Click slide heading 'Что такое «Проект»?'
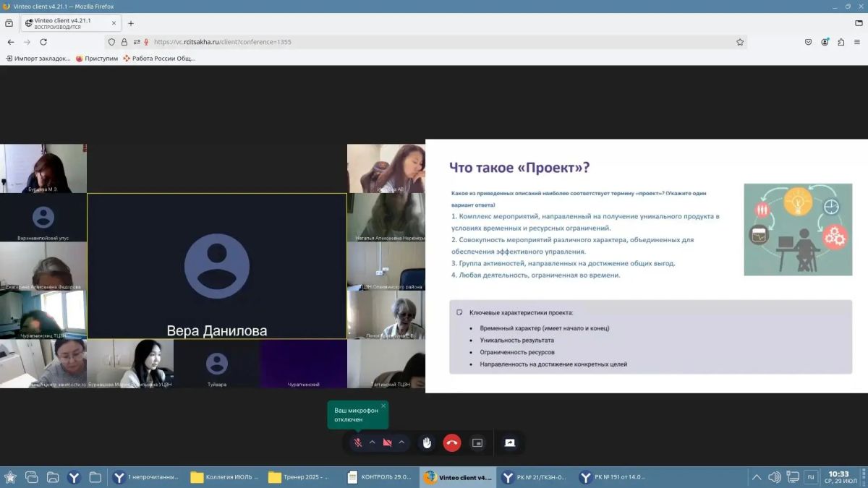The width and height of the screenshot is (868, 488). 519,168
